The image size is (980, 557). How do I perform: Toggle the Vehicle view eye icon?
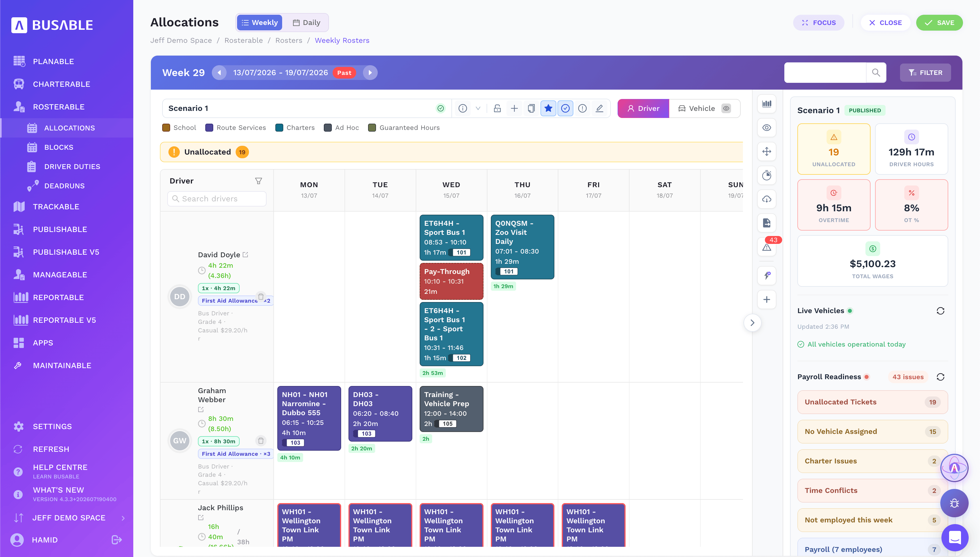726,108
